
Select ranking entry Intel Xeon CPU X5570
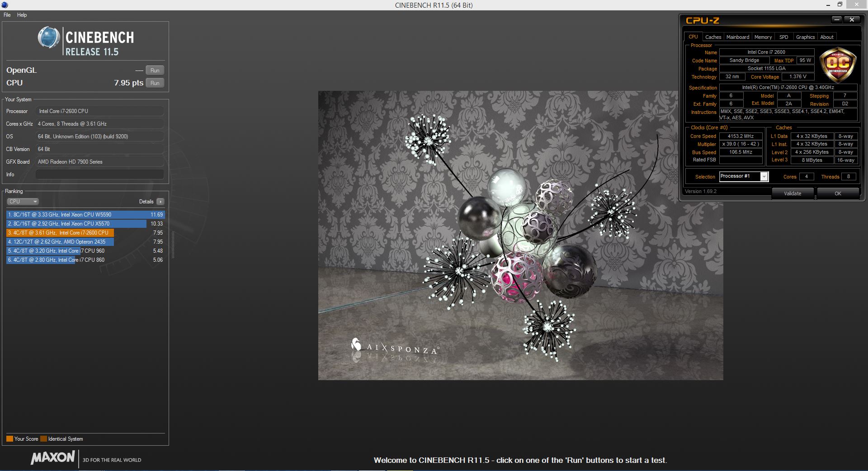click(x=85, y=224)
